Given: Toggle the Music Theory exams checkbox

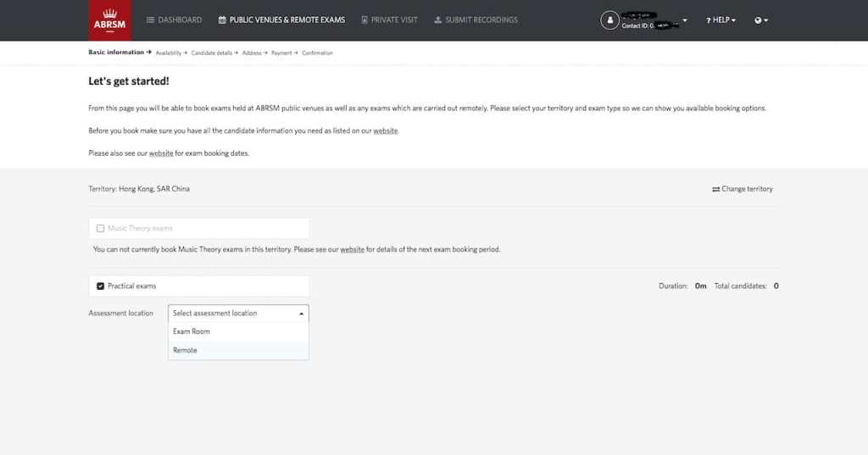Looking at the screenshot, I should click(x=100, y=228).
